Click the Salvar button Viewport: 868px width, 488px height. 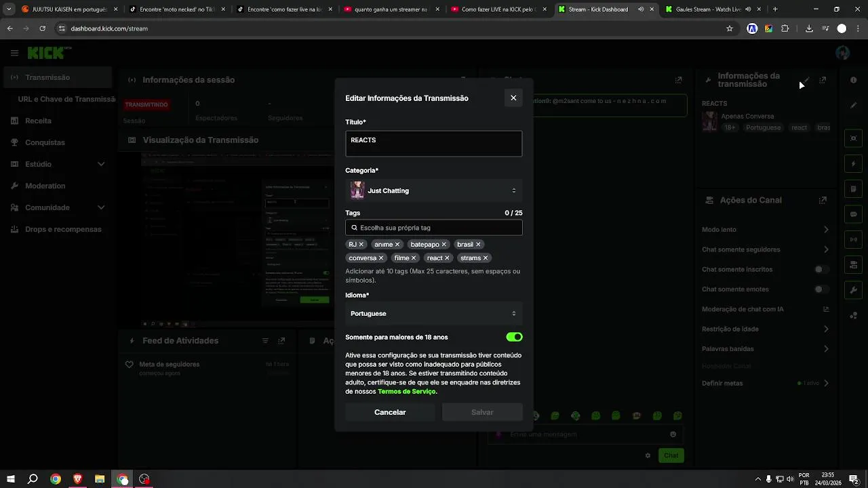pos(482,412)
